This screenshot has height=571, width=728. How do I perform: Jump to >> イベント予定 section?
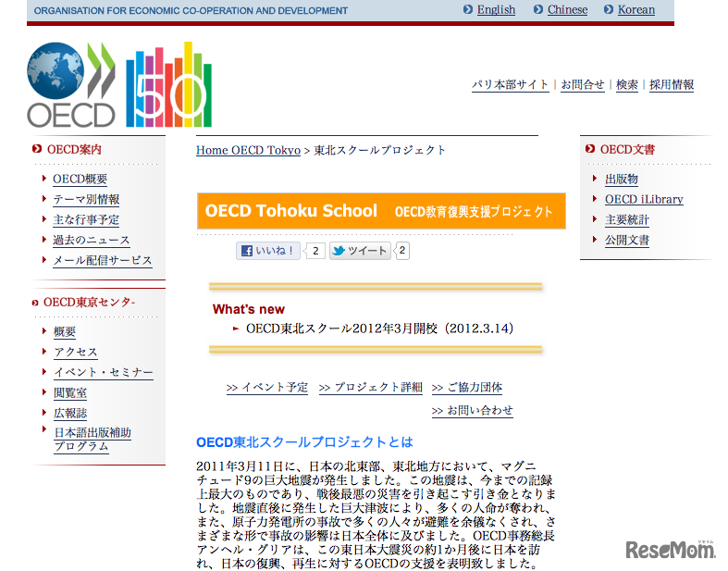267,388
